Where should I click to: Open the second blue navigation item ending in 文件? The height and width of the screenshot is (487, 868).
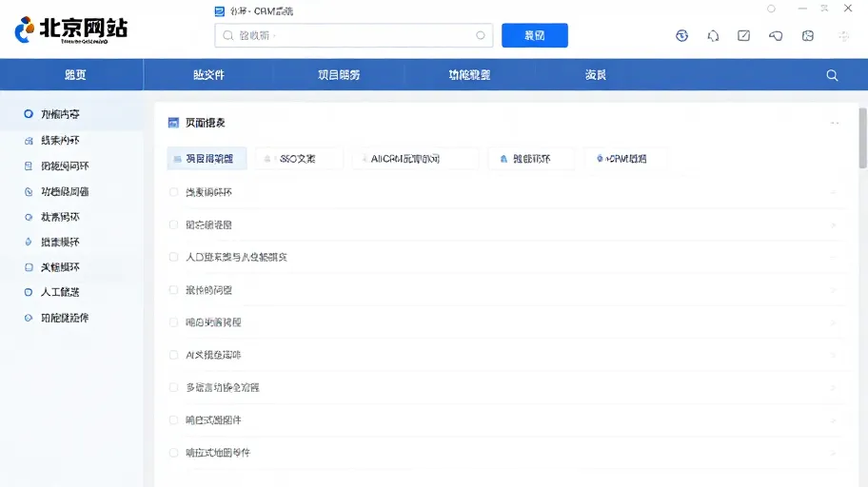click(x=208, y=75)
